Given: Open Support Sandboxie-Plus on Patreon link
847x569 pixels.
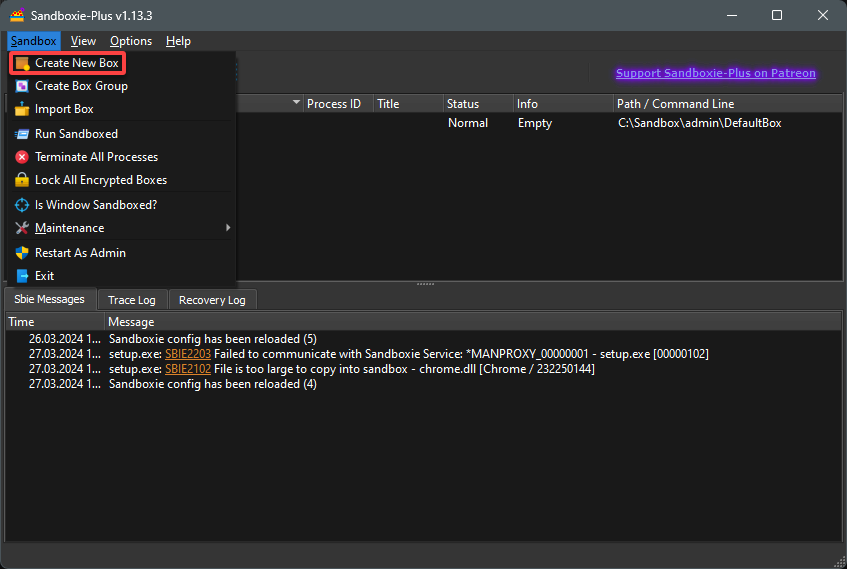Looking at the screenshot, I should (x=716, y=73).
